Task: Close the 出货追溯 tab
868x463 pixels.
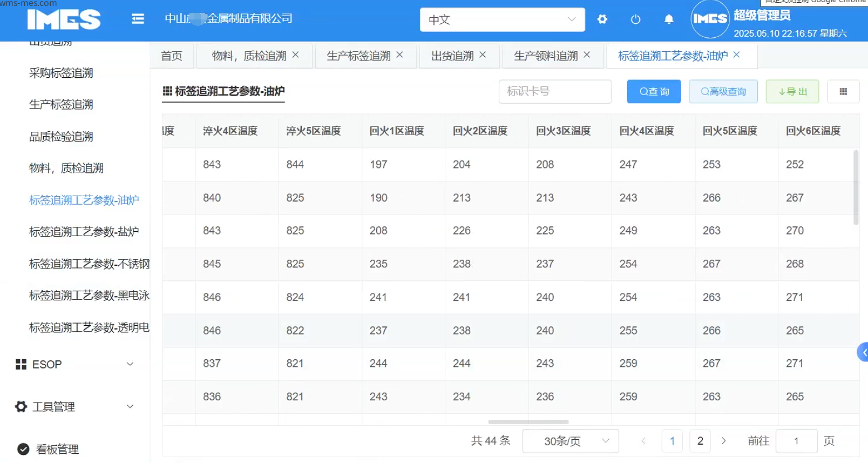Action: pyautogui.click(x=483, y=55)
